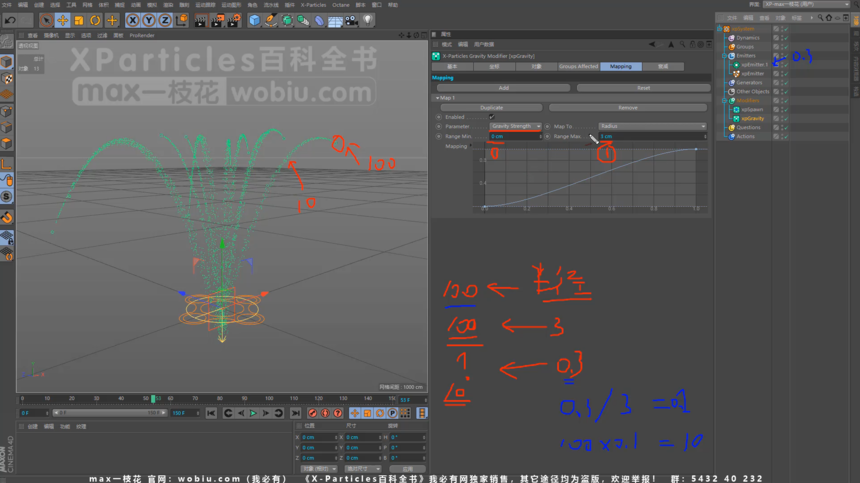Screen dimensions: 860x483
Task: Click the timeline preview range bar
Action: (x=110, y=413)
